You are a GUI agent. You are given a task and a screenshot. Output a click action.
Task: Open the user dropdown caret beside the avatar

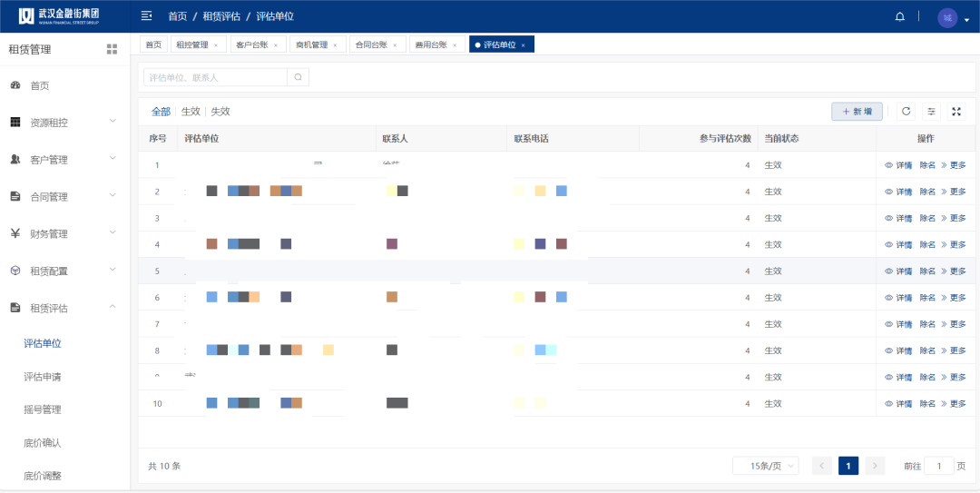click(967, 19)
